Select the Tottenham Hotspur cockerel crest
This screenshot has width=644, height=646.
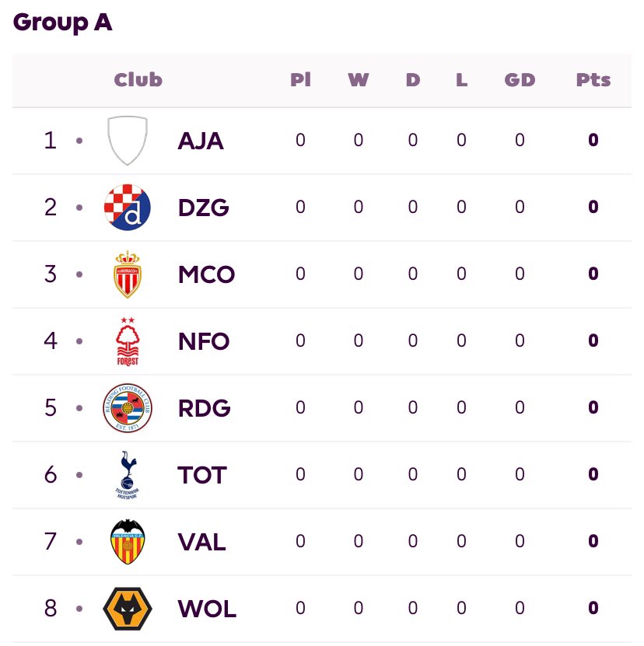click(128, 475)
